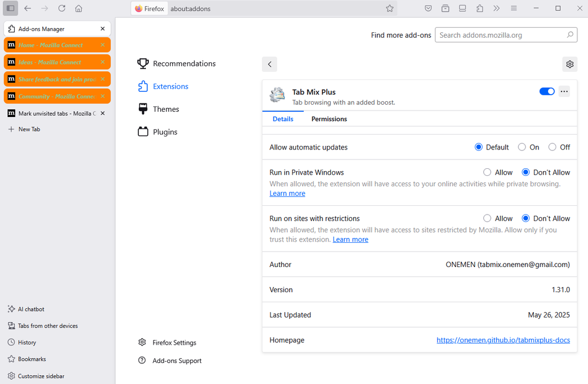The width and height of the screenshot is (588, 384).
Task: Disable the Tab Mix Plus extension toggle
Action: pos(547,91)
